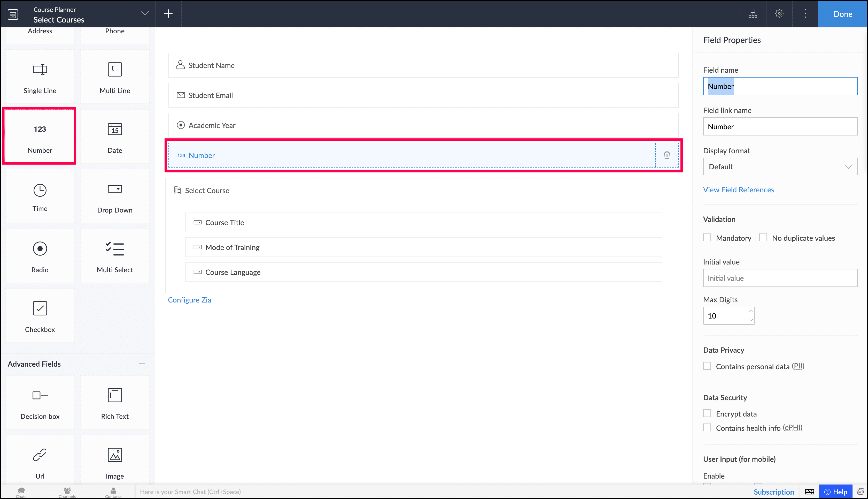Click the blue Done button
Screen dimensions: 868x499
(x=842, y=14)
